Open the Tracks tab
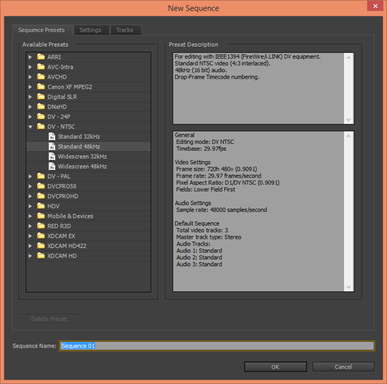The image size is (387, 384). click(x=125, y=30)
